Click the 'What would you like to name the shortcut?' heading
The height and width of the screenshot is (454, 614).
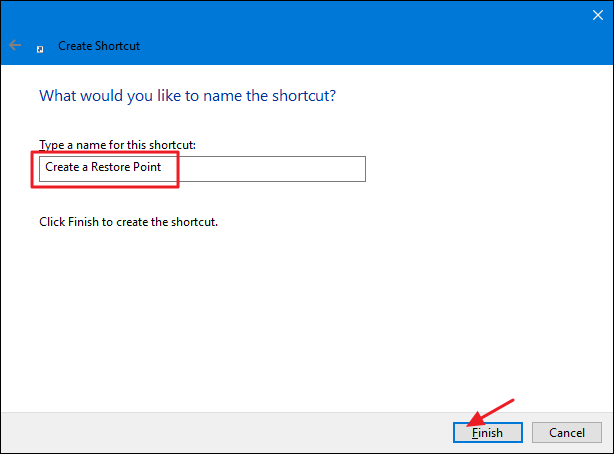pyautogui.click(x=188, y=96)
